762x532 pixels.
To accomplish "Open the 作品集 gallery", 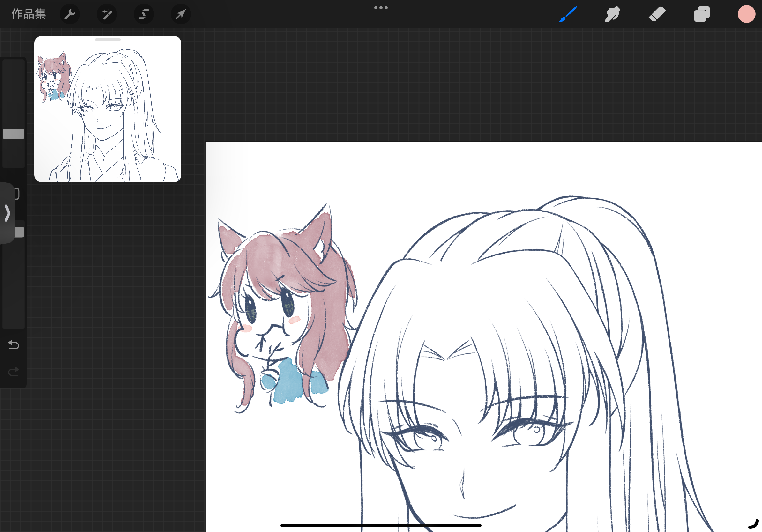I will click(28, 14).
